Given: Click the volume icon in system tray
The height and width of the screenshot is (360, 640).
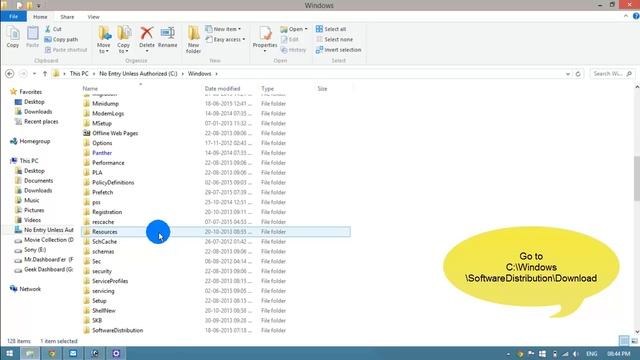Looking at the screenshot, I should click(x=576, y=354).
